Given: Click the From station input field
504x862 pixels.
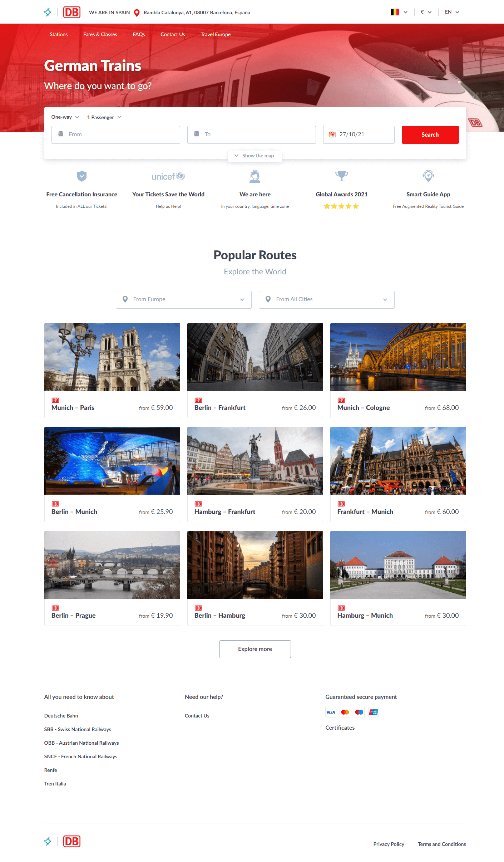Looking at the screenshot, I should click(x=115, y=134).
